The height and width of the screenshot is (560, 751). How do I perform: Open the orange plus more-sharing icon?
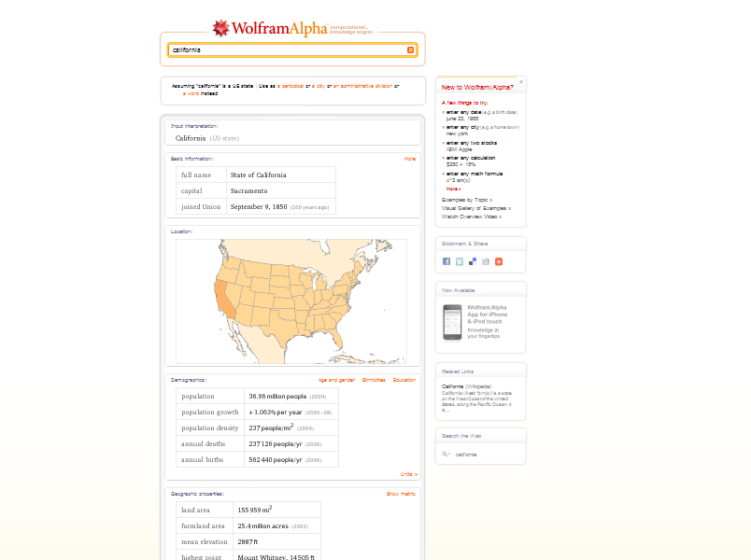click(x=499, y=261)
